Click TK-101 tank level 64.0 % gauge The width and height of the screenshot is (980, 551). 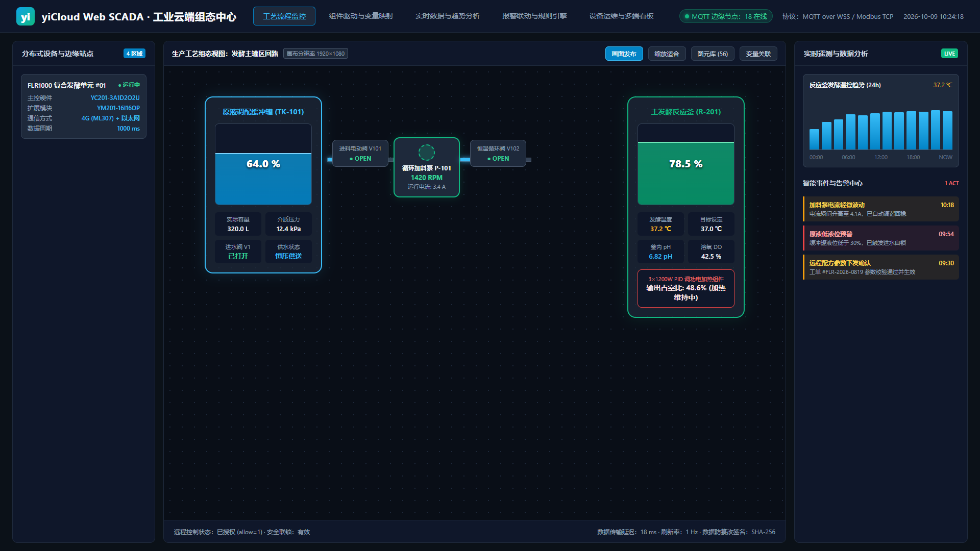pos(263,164)
